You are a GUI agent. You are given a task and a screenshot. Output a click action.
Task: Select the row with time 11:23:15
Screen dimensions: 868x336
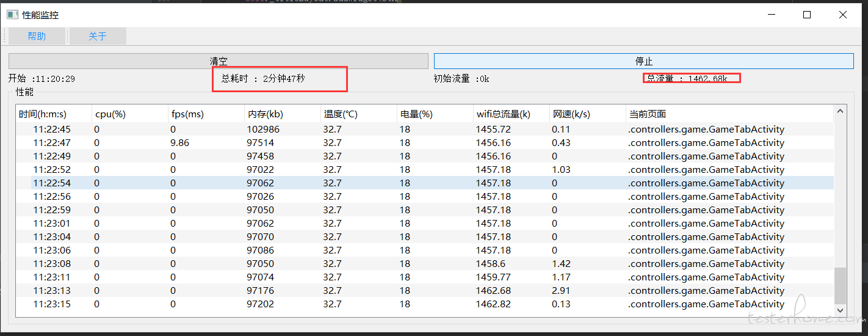[425, 304]
